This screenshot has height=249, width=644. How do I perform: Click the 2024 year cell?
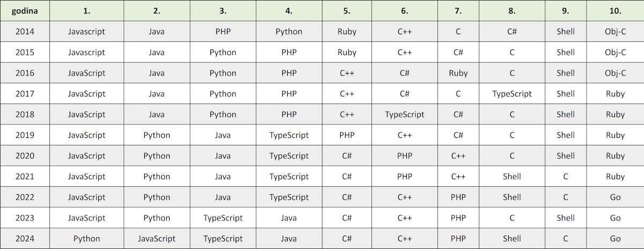(25, 238)
